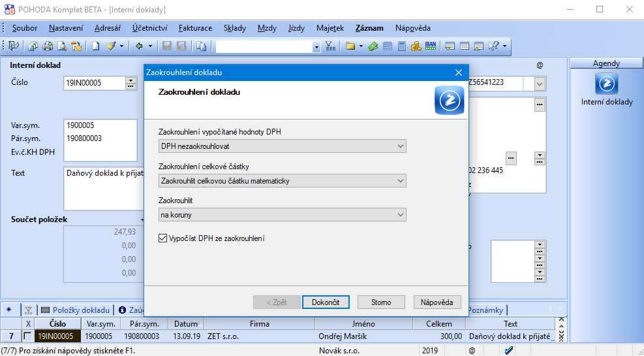Open DPH nezaokrouhlovat dropdown
Viewport: 644px width, 356px height.
click(x=282, y=146)
